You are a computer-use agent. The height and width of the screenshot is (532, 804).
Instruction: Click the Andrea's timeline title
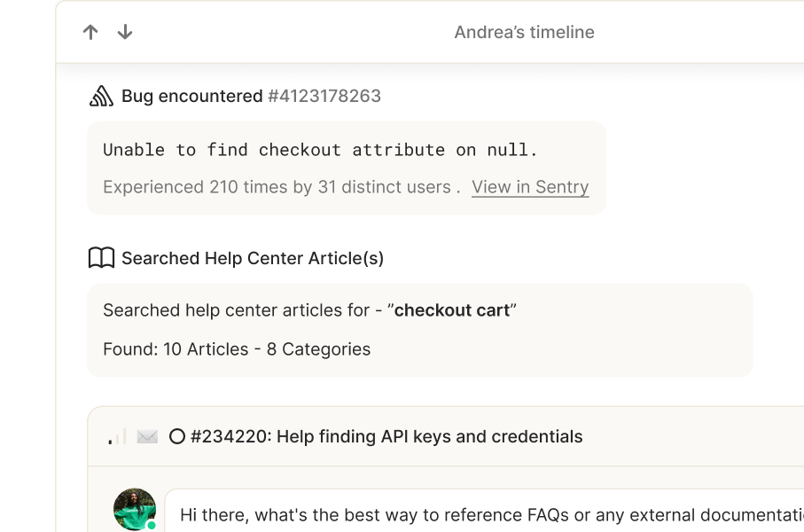point(524,32)
